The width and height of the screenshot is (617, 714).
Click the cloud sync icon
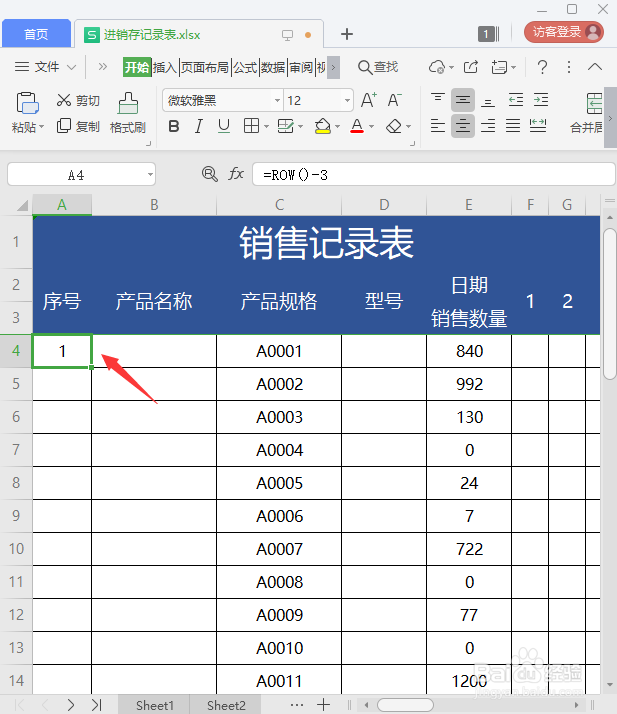click(x=438, y=67)
